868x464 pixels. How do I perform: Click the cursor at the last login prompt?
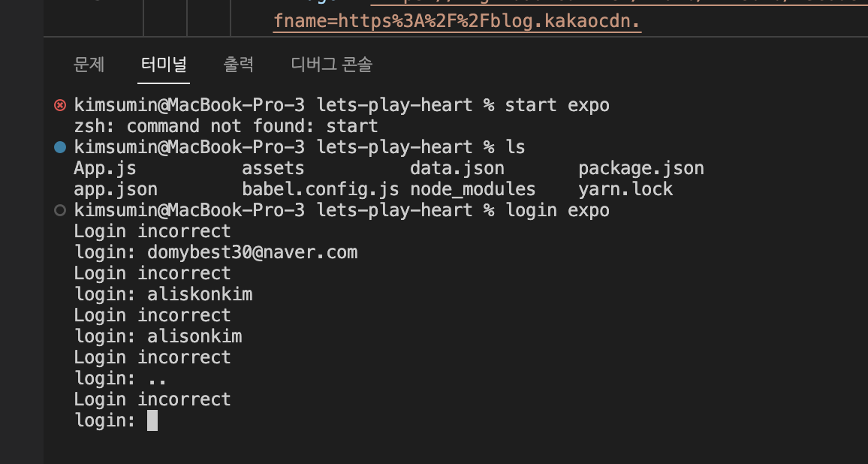click(152, 420)
